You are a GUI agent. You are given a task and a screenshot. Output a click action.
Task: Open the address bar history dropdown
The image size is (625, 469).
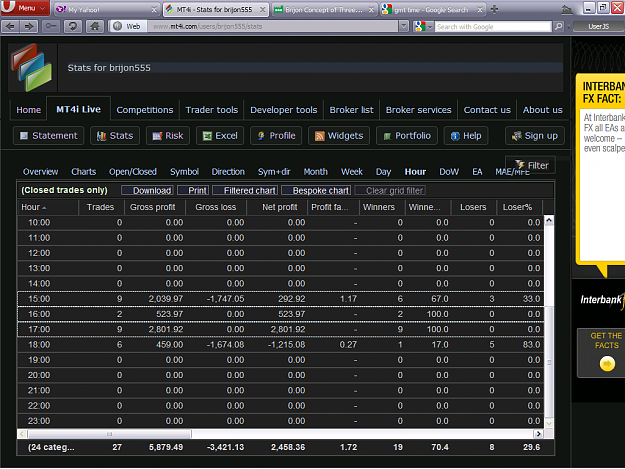coord(404,26)
